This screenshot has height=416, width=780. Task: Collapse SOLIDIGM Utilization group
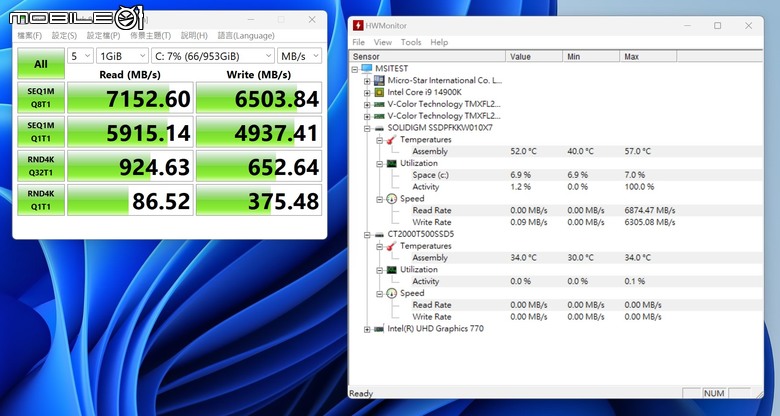point(380,164)
